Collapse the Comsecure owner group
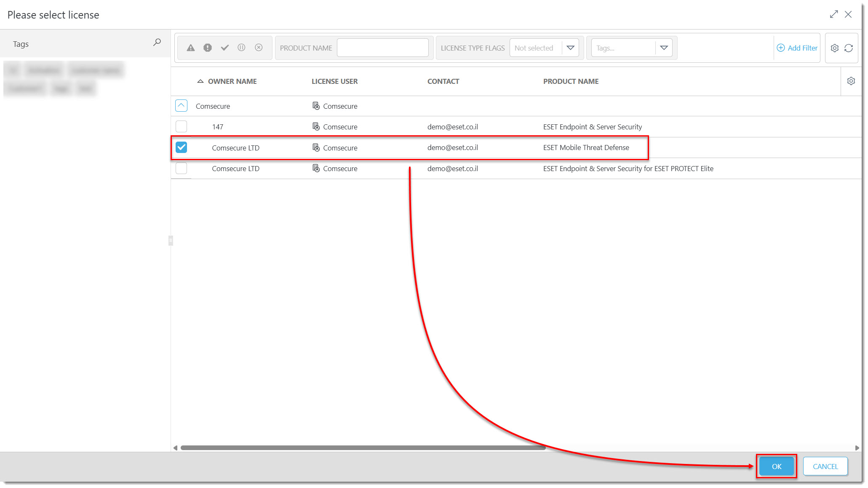Viewport: 868px width, 488px height. [181, 105]
